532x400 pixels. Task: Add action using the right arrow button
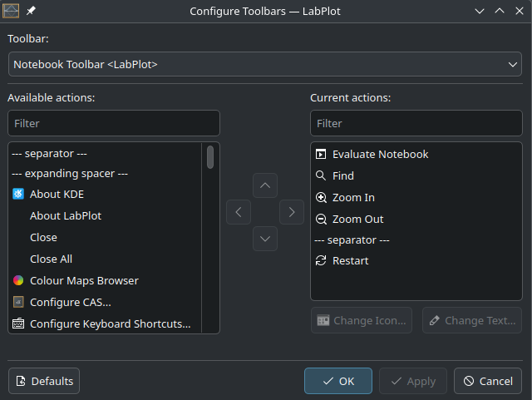click(292, 212)
